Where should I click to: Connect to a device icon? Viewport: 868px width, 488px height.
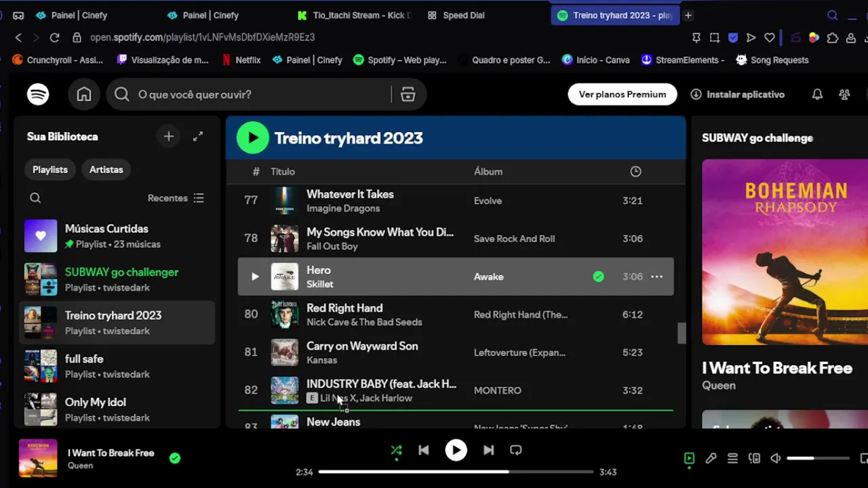pyautogui.click(x=754, y=458)
